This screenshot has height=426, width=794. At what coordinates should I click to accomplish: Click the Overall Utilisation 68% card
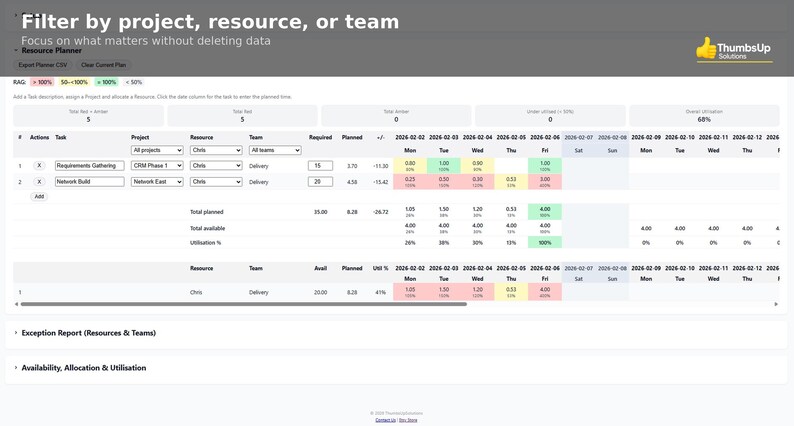coord(704,115)
